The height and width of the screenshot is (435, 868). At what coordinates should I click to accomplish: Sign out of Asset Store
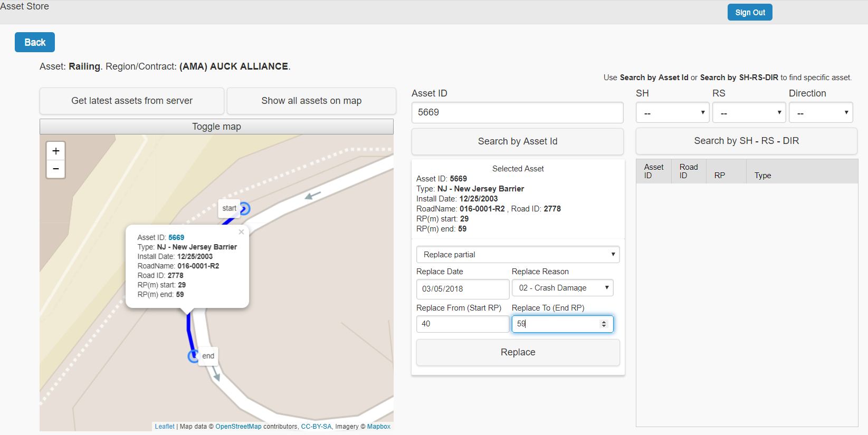tap(750, 13)
